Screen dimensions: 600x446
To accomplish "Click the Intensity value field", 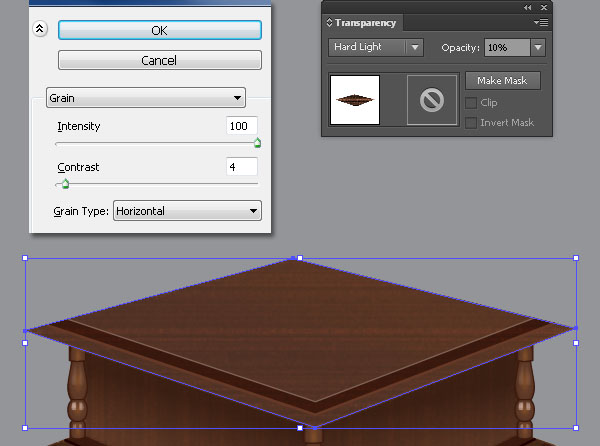I will 242,126.
